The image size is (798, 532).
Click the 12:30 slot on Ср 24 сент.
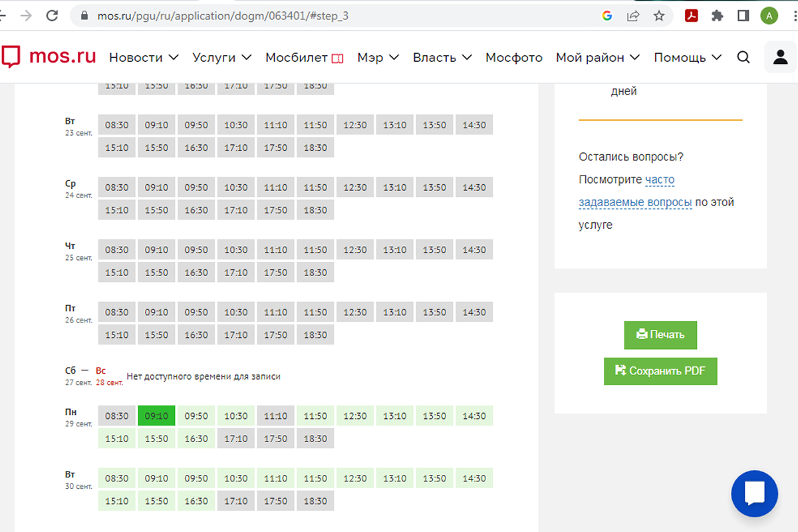[355, 188]
